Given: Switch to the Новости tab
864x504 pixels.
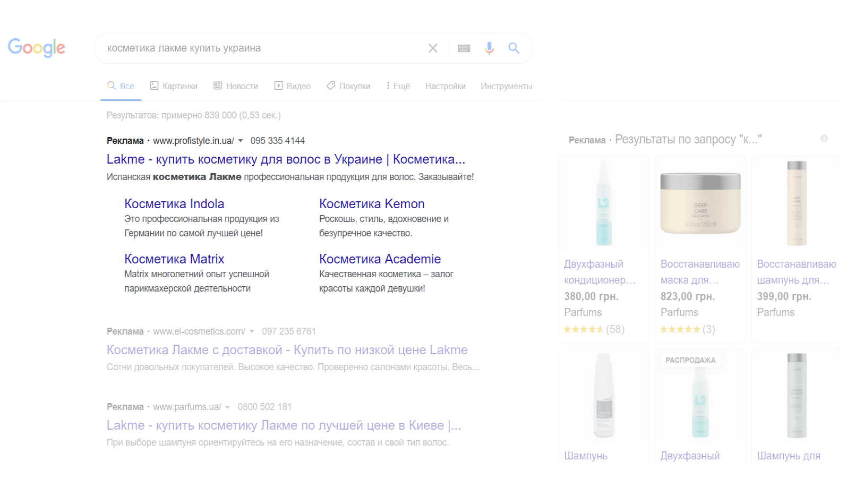Looking at the screenshot, I should pyautogui.click(x=236, y=86).
